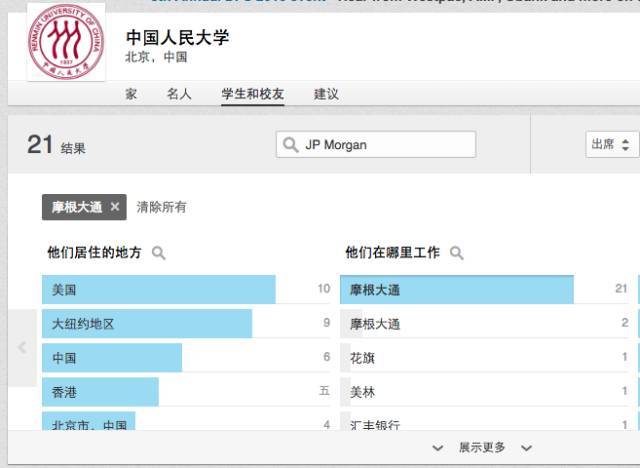Viewport: 640px width, 468px height.
Task: Open the 建议 tab
Action: [326, 94]
